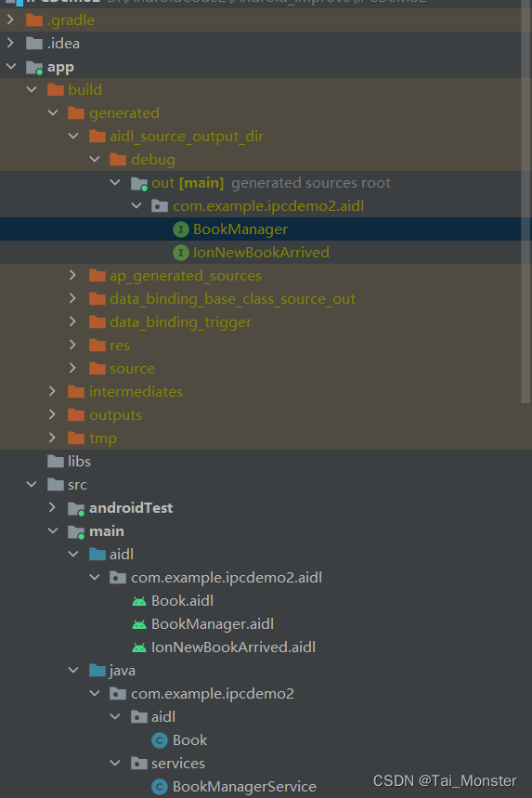
Task: Click the BookManager interface icon
Action: 180,229
